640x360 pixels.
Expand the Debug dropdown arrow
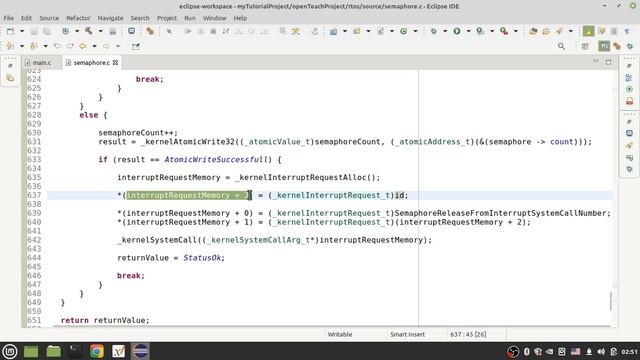point(445,31)
